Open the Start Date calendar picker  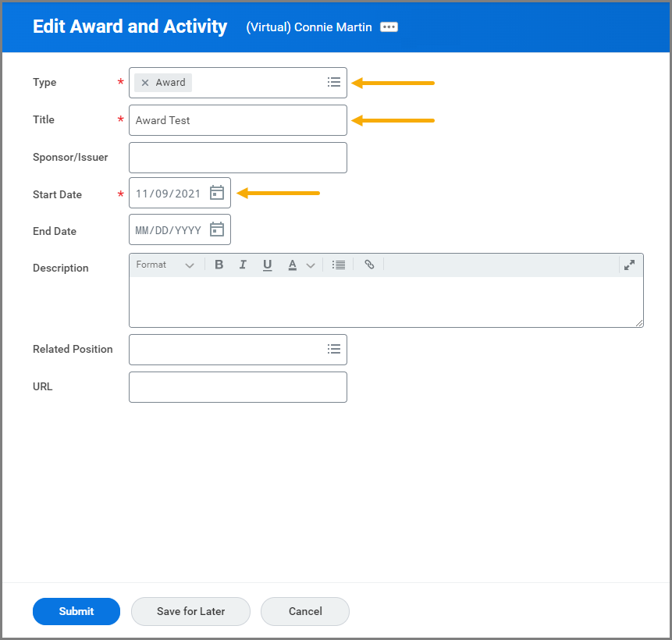pos(217,193)
